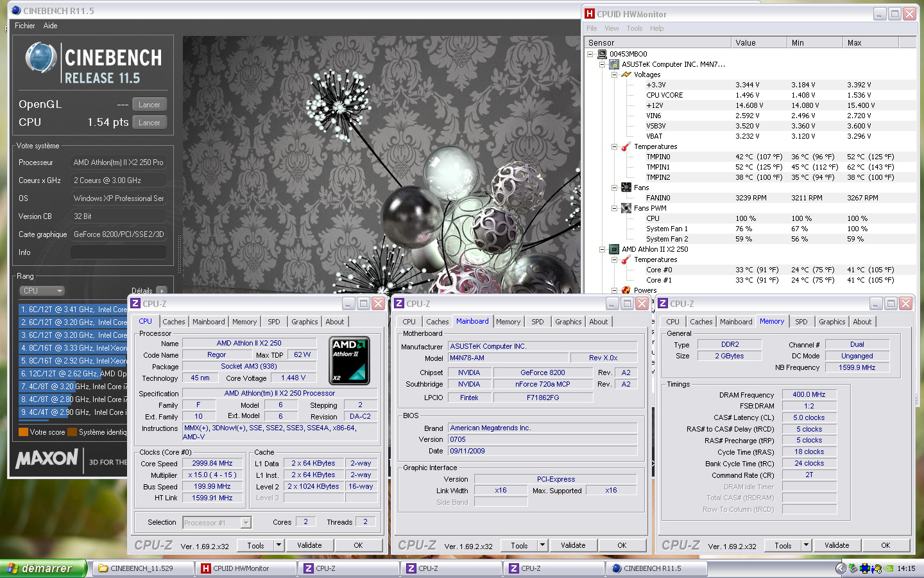Select ranking row 1. 6C/12T @ 3.41 GHz
924x578 pixels.
(x=73, y=310)
